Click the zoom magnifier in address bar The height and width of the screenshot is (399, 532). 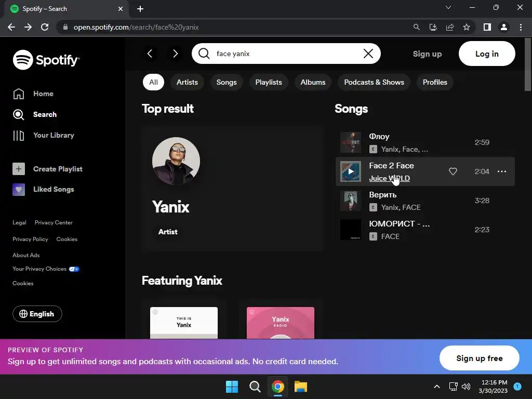pos(416,27)
